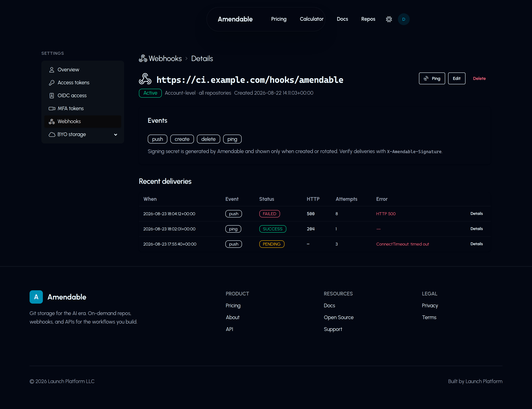
Task: Open Details for the PENDING push delivery
Action: click(476, 244)
